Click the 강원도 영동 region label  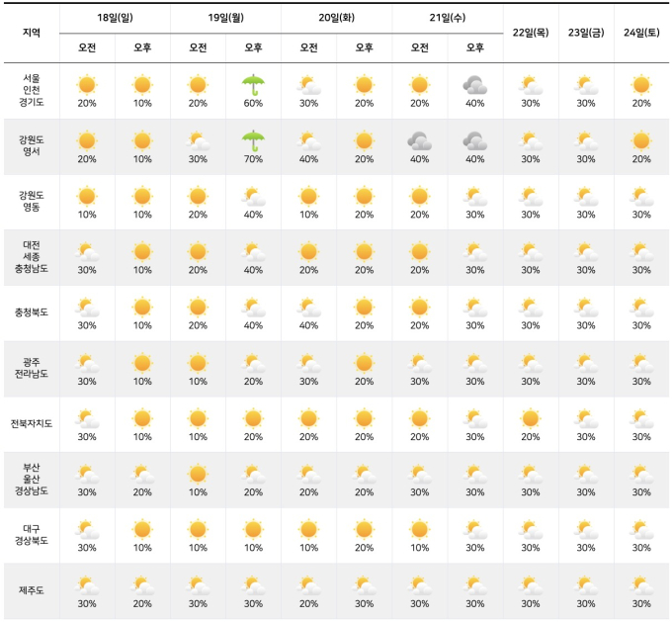[x=32, y=201]
